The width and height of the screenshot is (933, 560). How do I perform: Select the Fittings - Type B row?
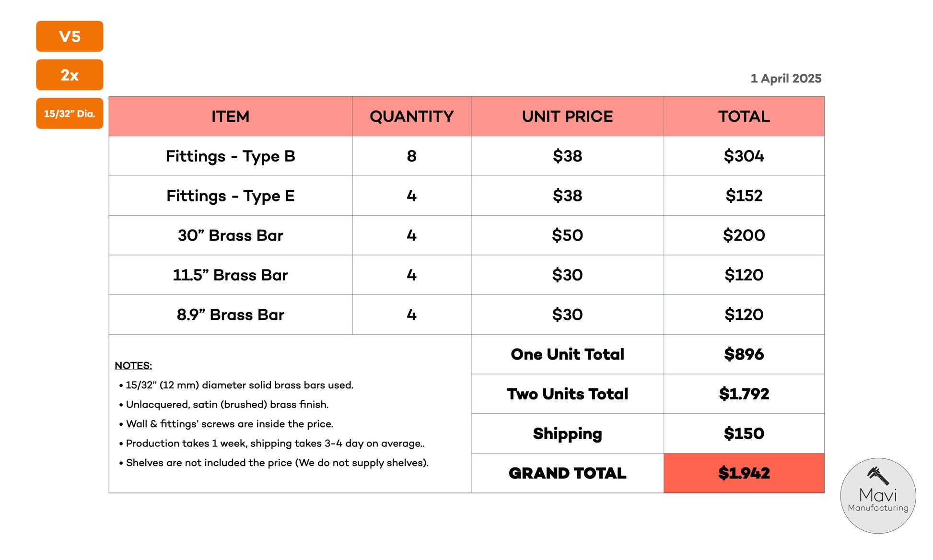466,156
